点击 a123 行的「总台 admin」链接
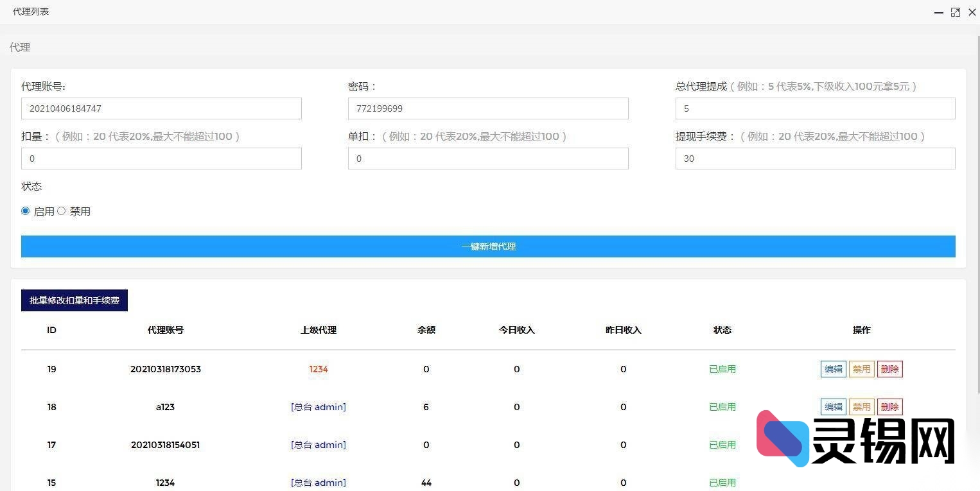 (319, 407)
